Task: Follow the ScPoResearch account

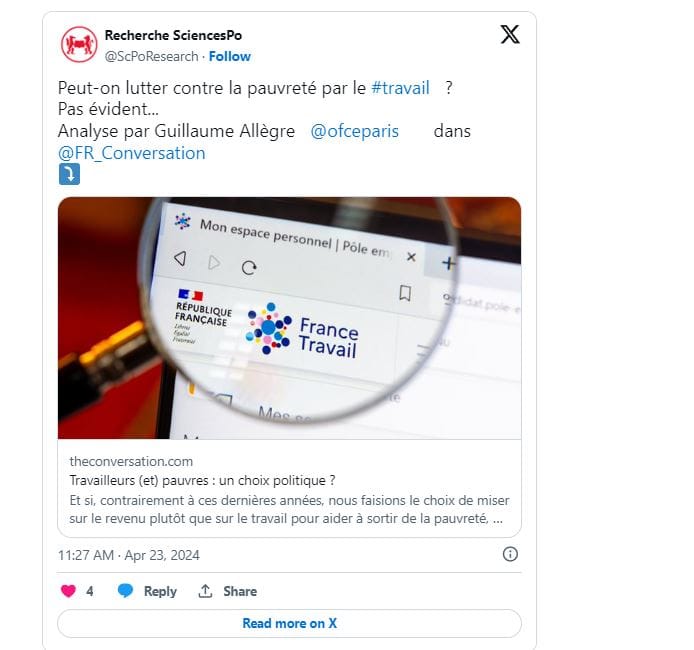Action: (x=230, y=57)
